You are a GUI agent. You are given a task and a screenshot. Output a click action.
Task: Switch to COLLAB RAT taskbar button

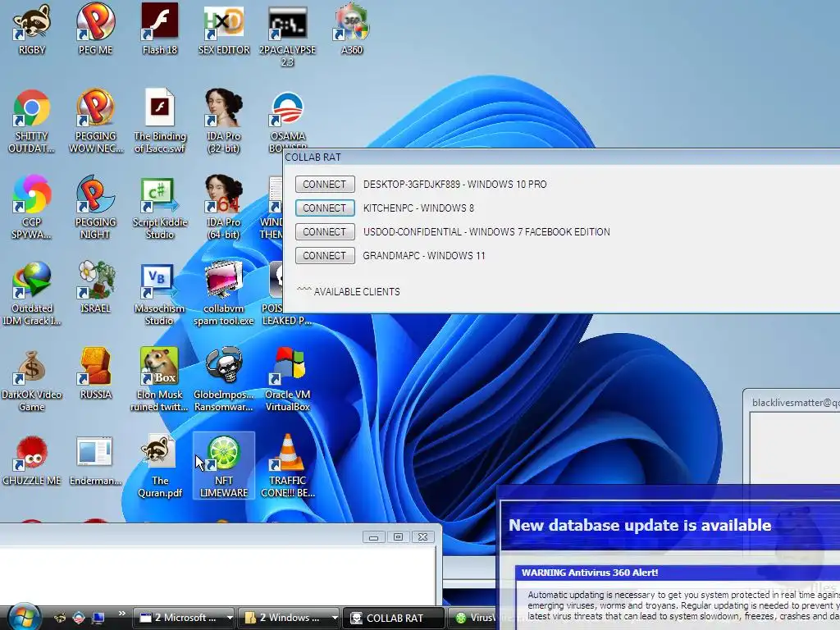point(393,618)
